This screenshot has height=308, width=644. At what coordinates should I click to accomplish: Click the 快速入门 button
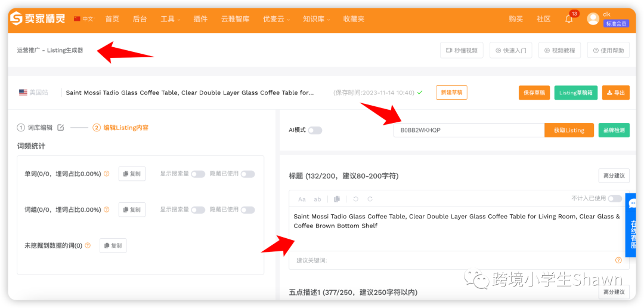tap(511, 50)
